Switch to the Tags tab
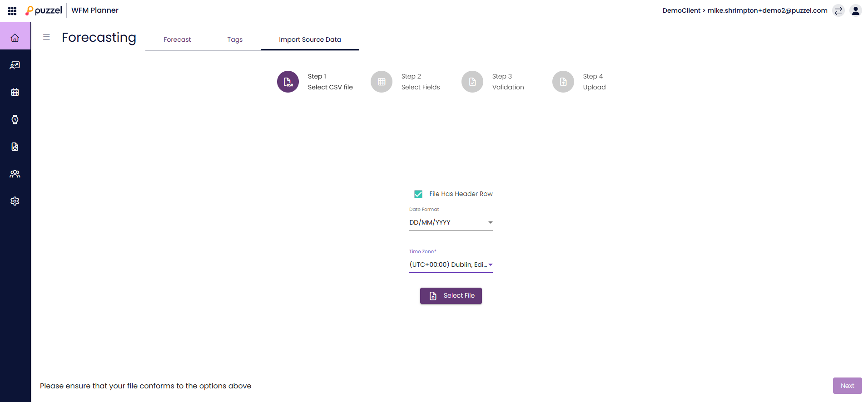The width and height of the screenshot is (868, 402). click(235, 39)
